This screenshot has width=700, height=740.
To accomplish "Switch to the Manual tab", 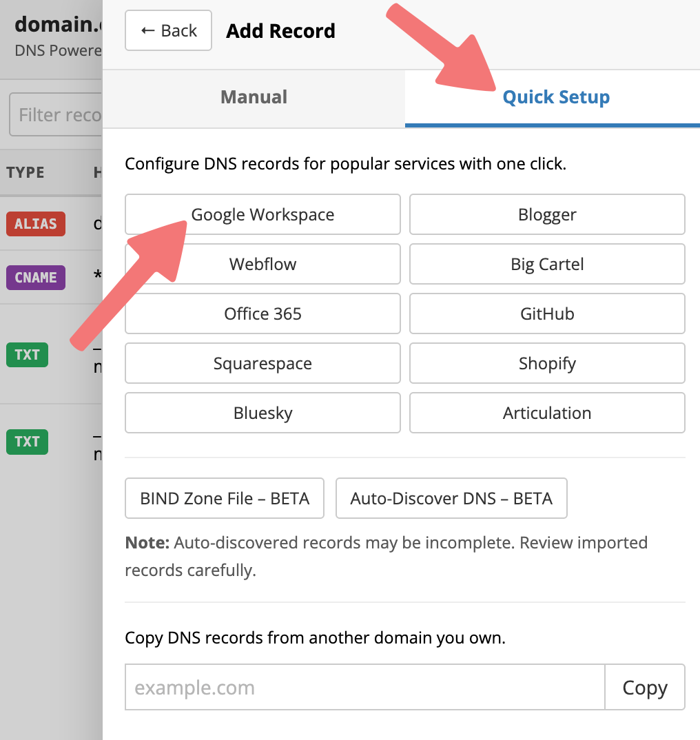I will click(x=254, y=98).
